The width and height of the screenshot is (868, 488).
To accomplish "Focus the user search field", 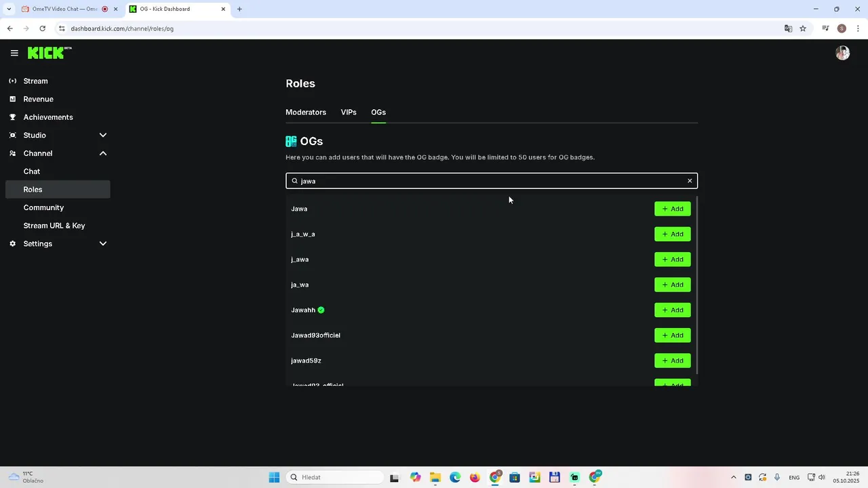I will click(x=492, y=181).
